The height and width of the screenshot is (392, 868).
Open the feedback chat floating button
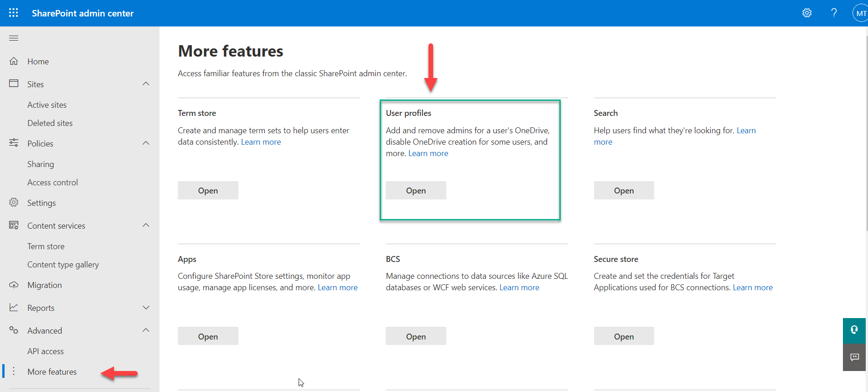[854, 357]
